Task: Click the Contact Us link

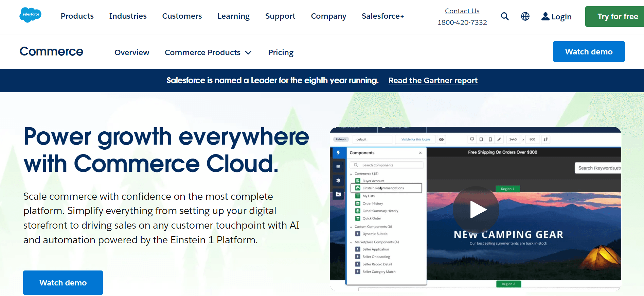Action: [x=462, y=11]
